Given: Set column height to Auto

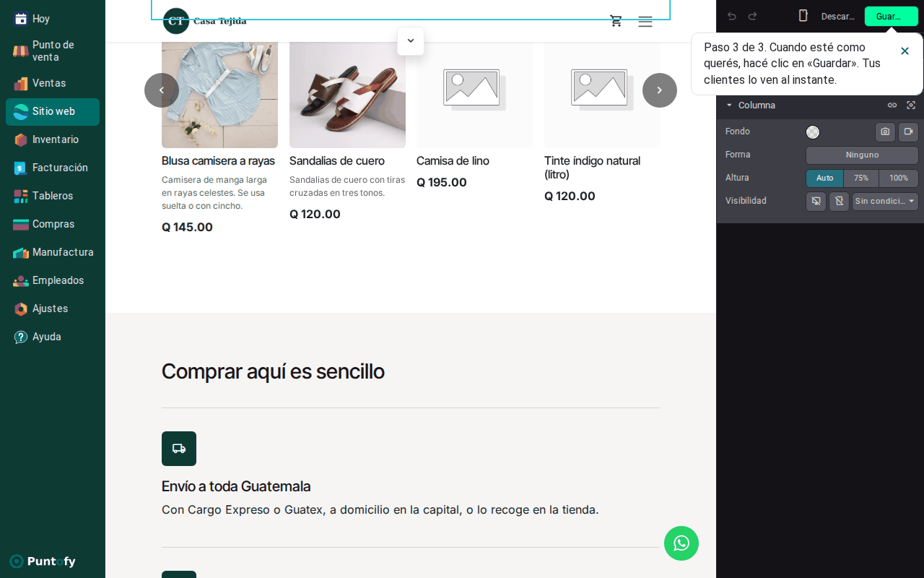Looking at the screenshot, I should (x=824, y=178).
